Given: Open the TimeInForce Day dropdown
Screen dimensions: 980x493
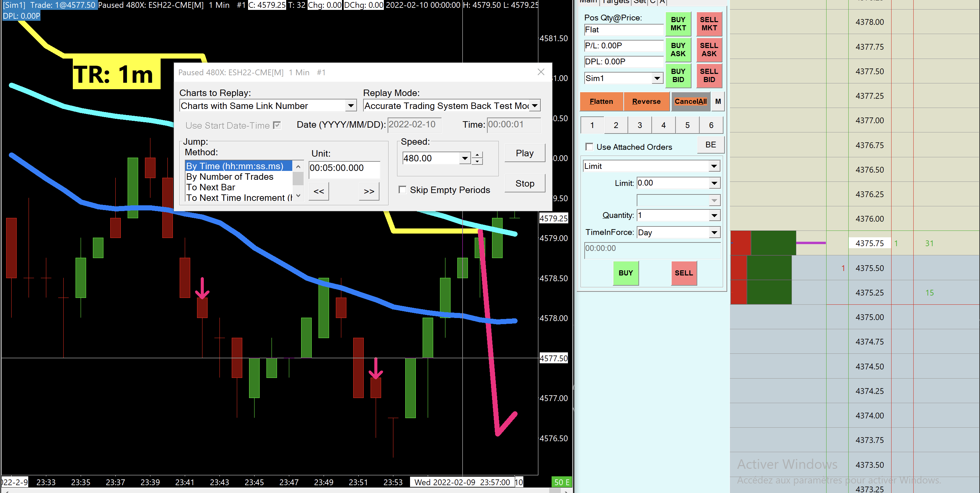Looking at the screenshot, I should click(x=714, y=232).
